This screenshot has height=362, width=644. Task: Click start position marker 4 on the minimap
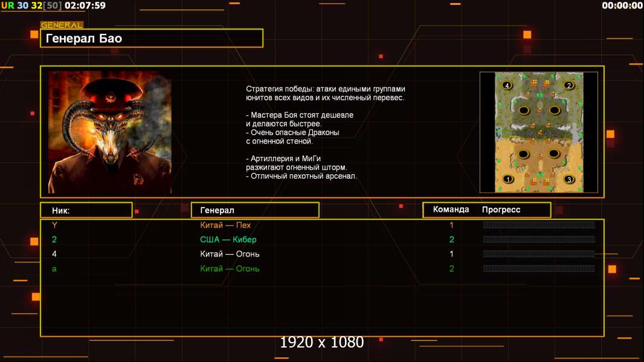(507, 85)
